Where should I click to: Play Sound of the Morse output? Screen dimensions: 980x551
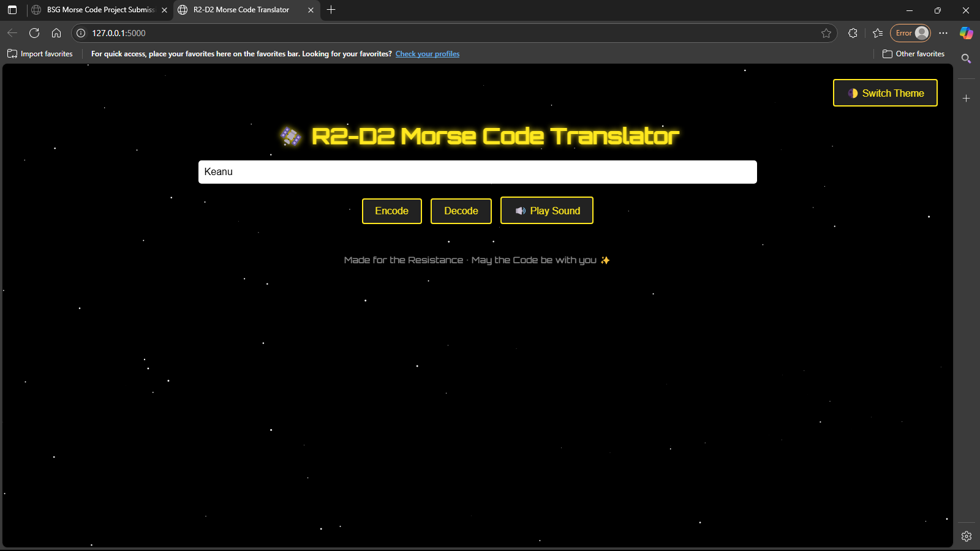click(547, 211)
